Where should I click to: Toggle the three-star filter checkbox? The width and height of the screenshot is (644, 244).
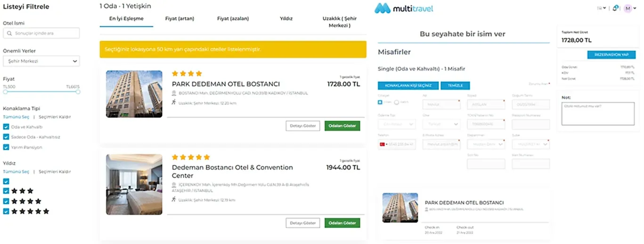coord(6,191)
